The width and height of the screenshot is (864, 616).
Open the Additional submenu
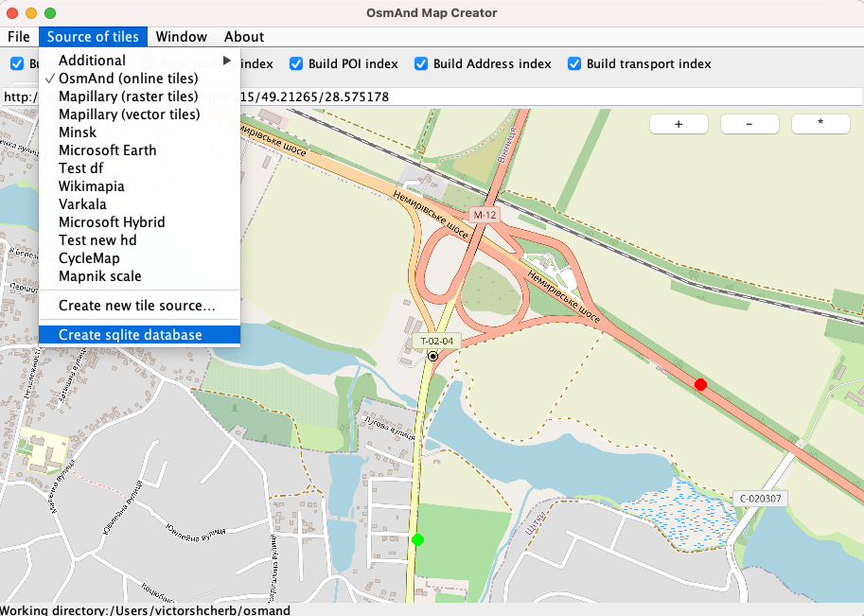(92, 59)
